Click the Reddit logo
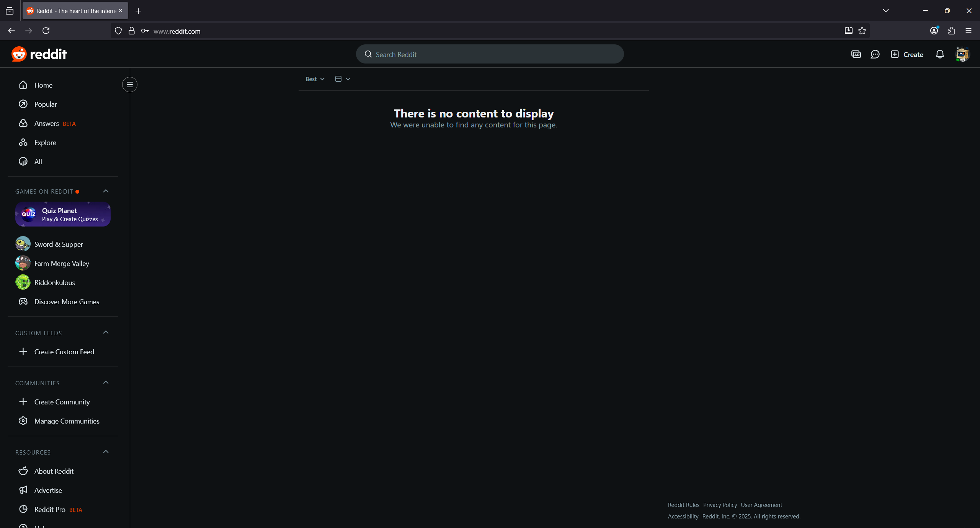980x528 pixels. (39, 54)
